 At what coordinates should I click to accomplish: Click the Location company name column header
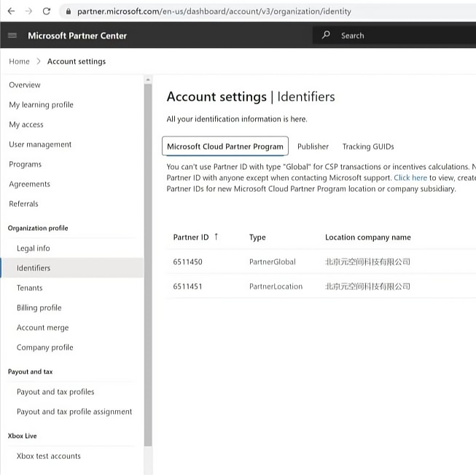click(368, 237)
